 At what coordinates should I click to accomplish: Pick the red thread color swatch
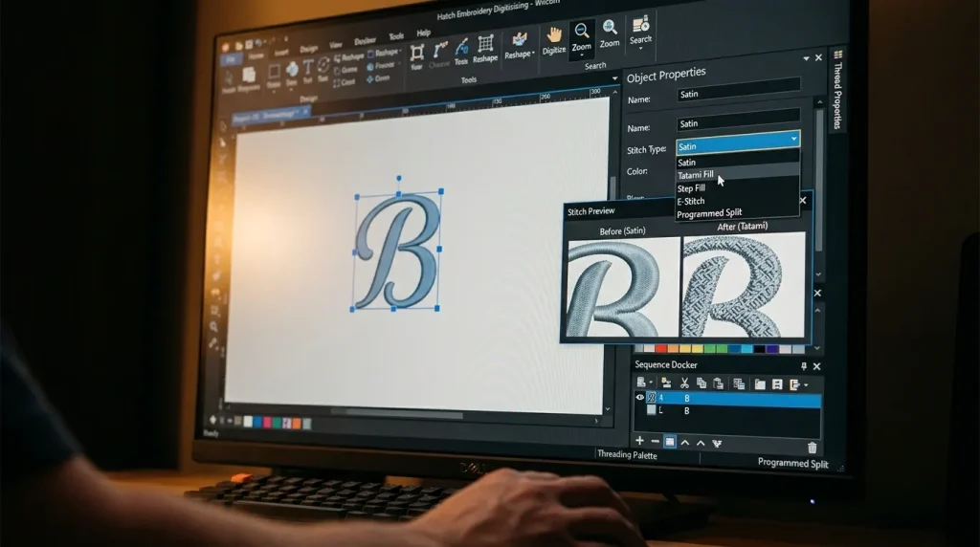pyautogui.click(x=660, y=348)
